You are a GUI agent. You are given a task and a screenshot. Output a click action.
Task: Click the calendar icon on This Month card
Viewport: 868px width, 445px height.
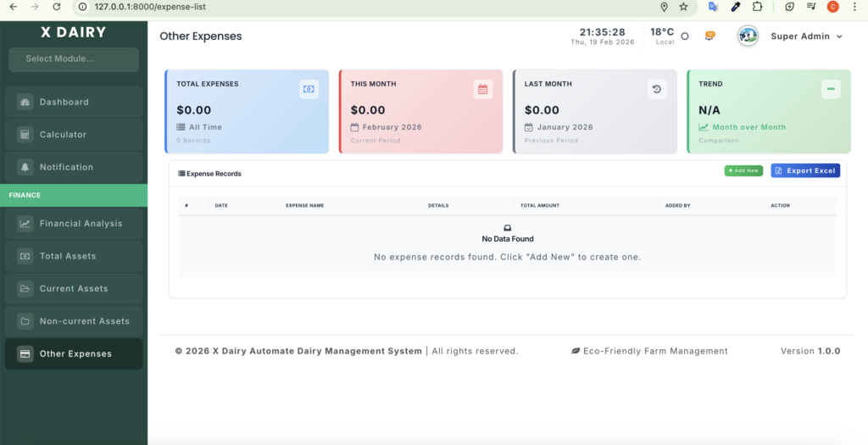pyautogui.click(x=482, y=89)
